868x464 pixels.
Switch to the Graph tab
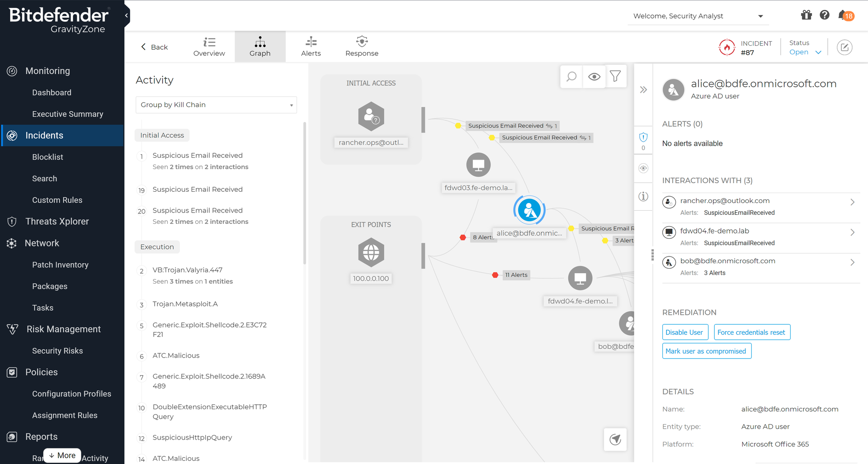tap(260, 47)
